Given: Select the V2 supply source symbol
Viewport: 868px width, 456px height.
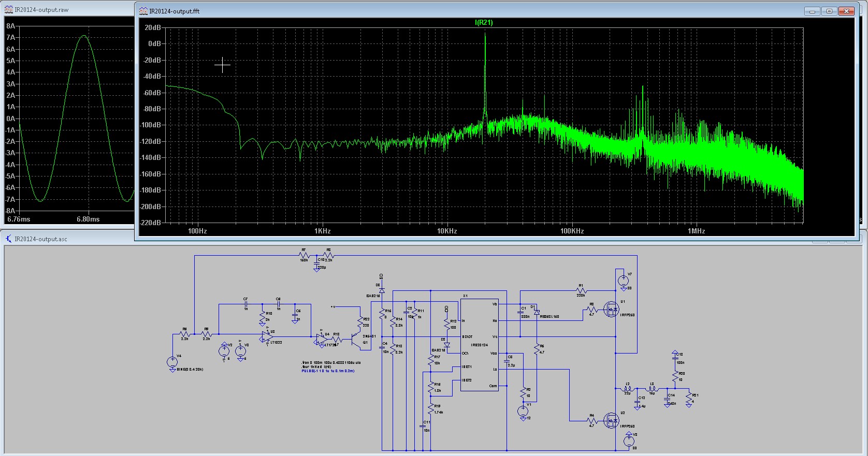Looking at the screenshot, I should 224,350.
